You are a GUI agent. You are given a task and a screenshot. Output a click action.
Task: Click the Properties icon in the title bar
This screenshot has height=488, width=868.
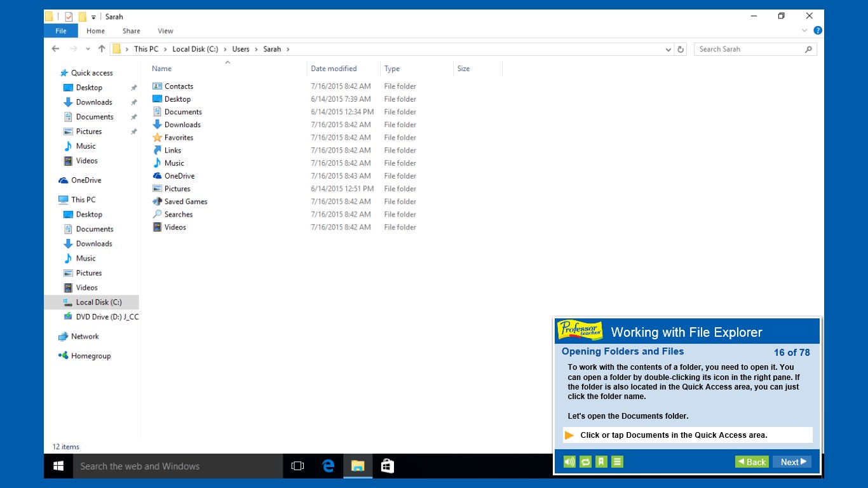(x=69, y=17)
